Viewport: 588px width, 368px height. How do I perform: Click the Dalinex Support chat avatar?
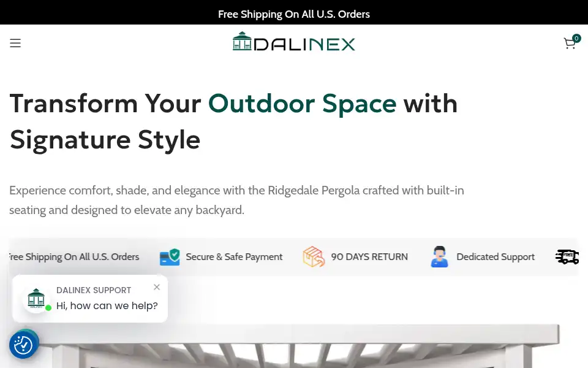click(36, 299)
